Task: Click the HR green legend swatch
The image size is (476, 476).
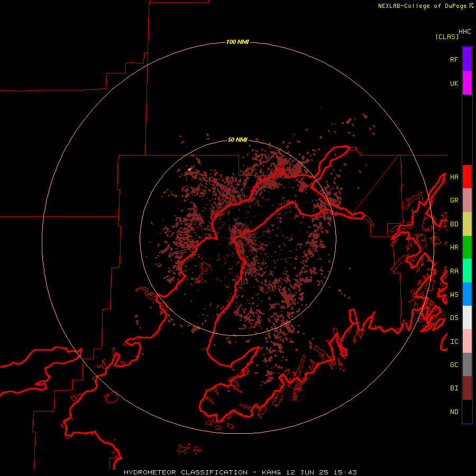Action: (467, 248)
